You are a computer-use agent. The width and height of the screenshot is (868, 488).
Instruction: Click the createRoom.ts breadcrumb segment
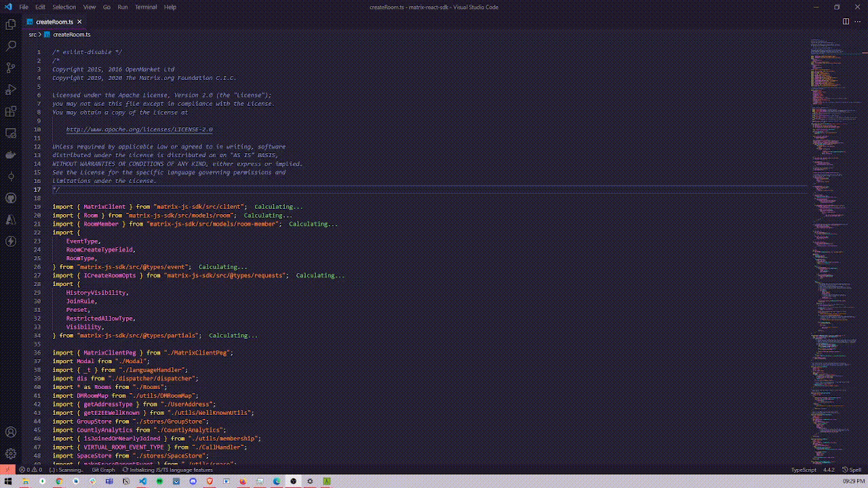[x=71, y=34]
